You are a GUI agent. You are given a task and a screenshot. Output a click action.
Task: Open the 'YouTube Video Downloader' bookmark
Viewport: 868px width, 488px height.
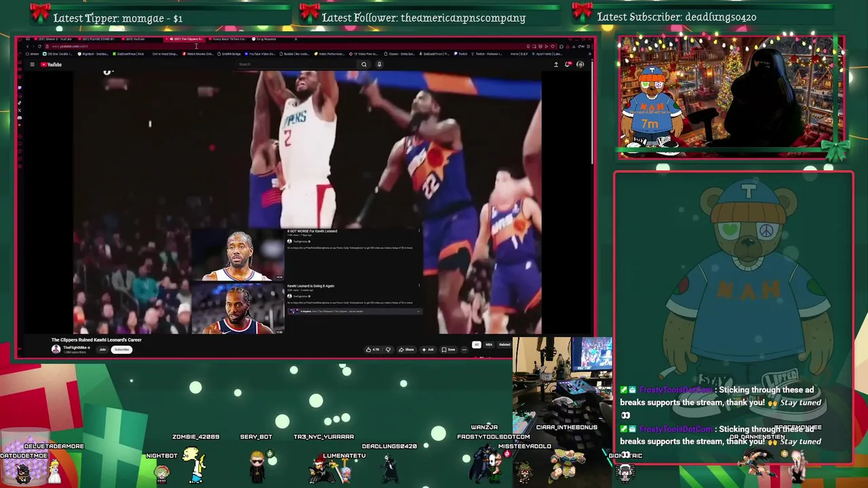pos(261,54)
